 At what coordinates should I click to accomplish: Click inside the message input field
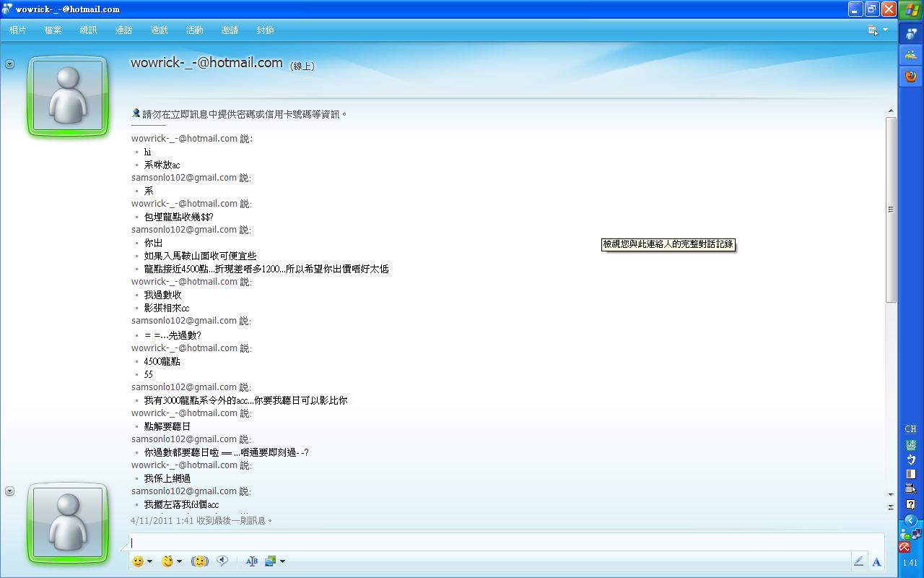point(505,543)
